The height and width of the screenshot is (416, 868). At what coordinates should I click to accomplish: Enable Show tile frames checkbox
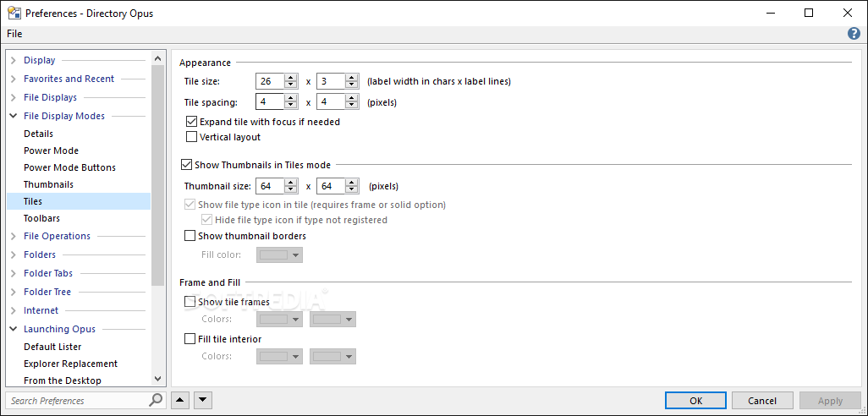pos(190,302)
